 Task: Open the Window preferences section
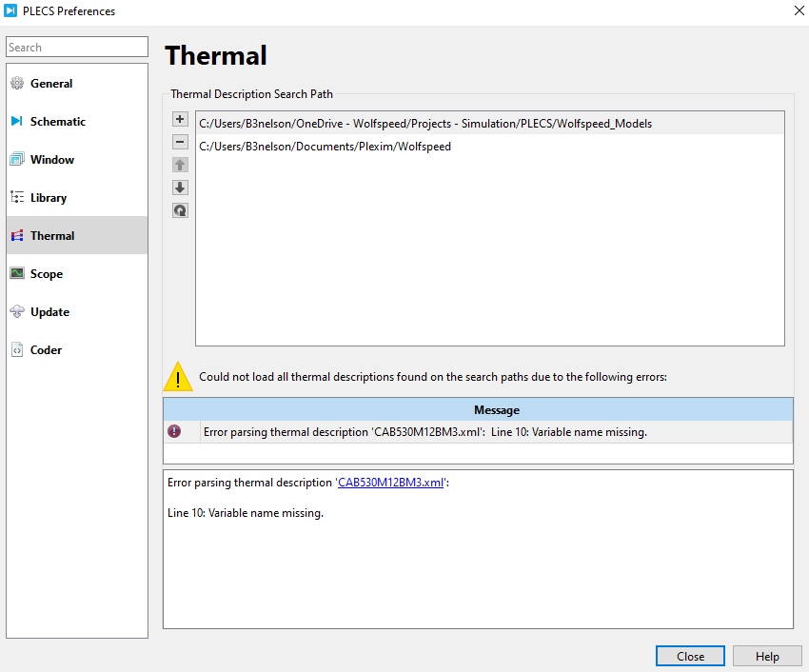[x=51, y=160]
